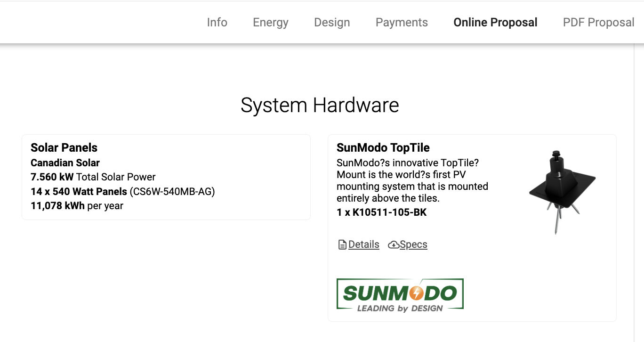Click the SunModo logo
This screenshot has width=644, height=342.
(x=400, y=293)
